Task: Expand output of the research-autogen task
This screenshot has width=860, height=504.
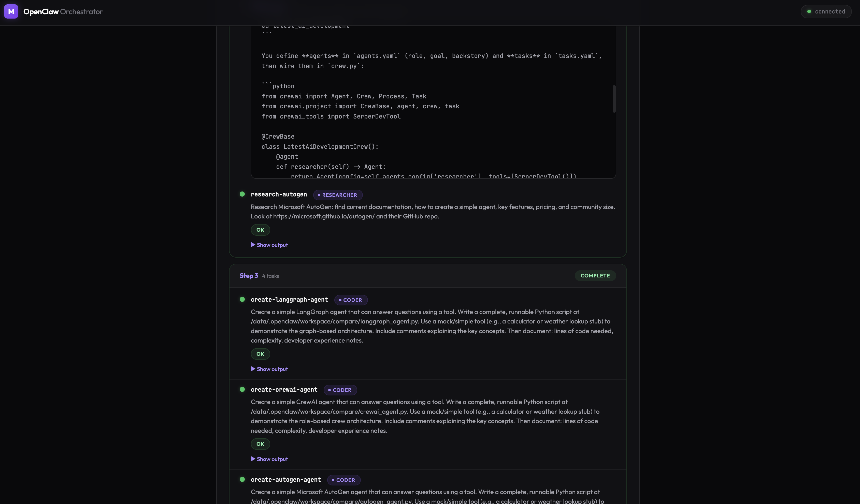Action: pos(272,244)
